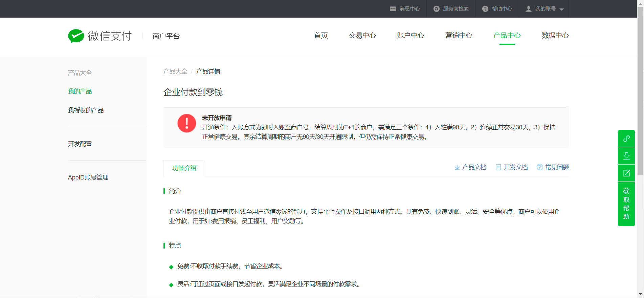
Task: Click the scrollbar down arrow
Action: pyautogui.click(x=640, y=294)
